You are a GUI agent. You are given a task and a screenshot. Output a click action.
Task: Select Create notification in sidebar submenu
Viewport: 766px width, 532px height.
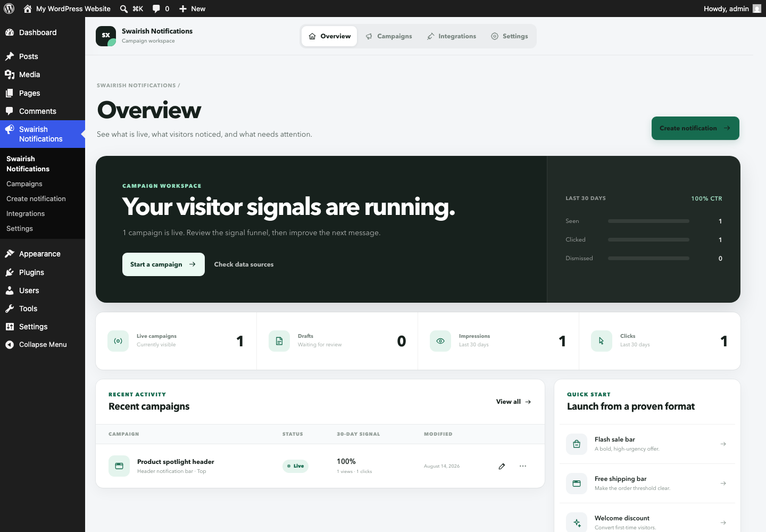(x=36, y=199)
